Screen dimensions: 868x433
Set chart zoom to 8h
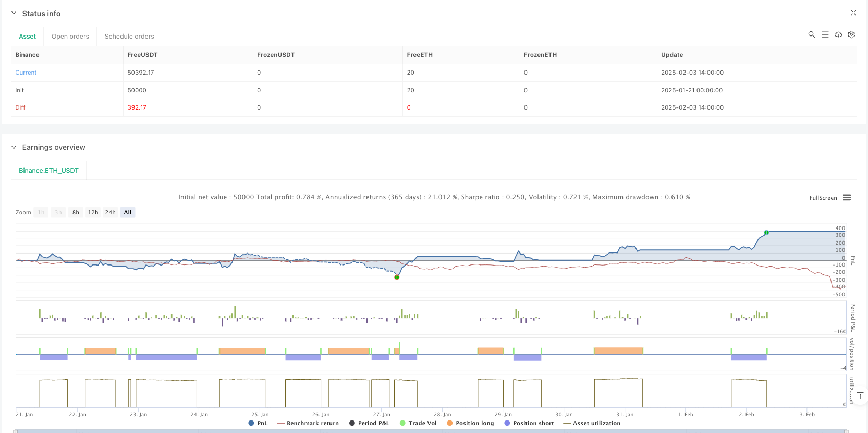(x=76, y=212)
